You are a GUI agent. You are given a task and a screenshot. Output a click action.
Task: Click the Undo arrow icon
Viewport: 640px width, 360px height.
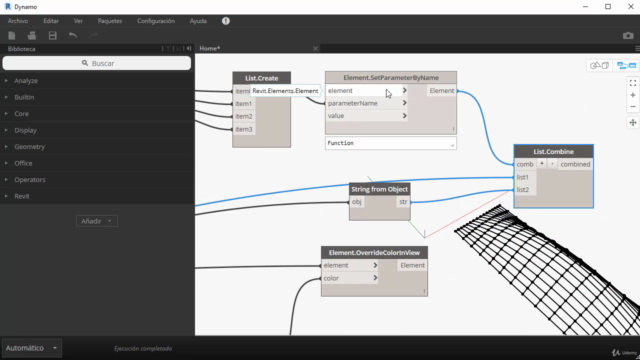coord(73,36)
